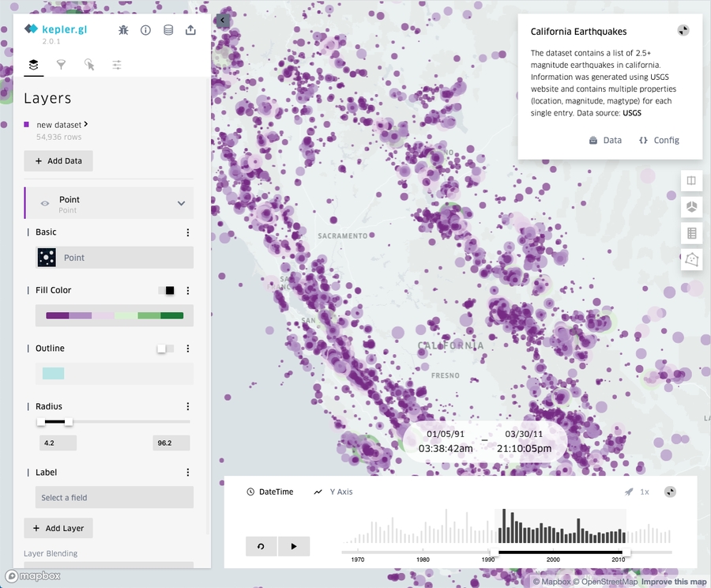Click the Add Layer button

[58, 528]
